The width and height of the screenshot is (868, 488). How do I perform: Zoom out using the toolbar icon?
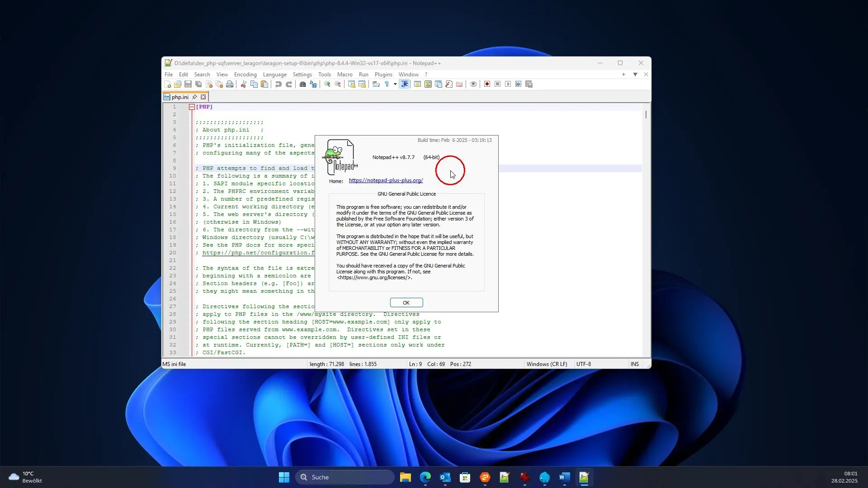pyautogui.click(x=337, y=84)
